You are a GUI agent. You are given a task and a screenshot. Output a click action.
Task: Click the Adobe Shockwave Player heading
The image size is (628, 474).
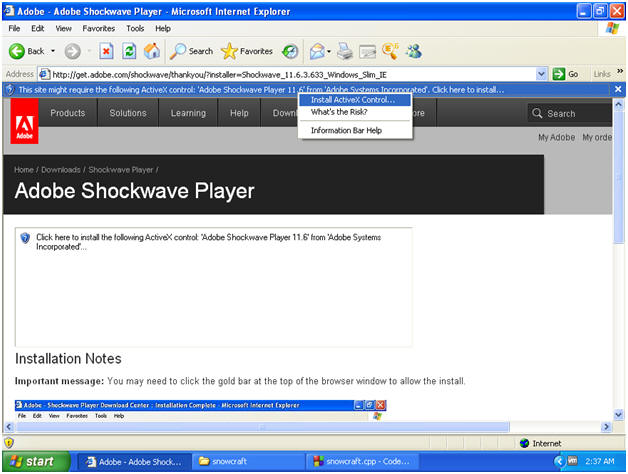click(x=135, y=191)
